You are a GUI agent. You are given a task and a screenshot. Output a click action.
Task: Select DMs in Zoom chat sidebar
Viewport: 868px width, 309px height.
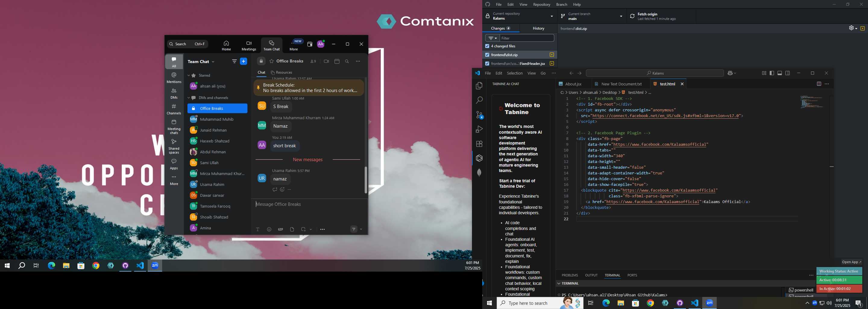click(x=174, y=94)
